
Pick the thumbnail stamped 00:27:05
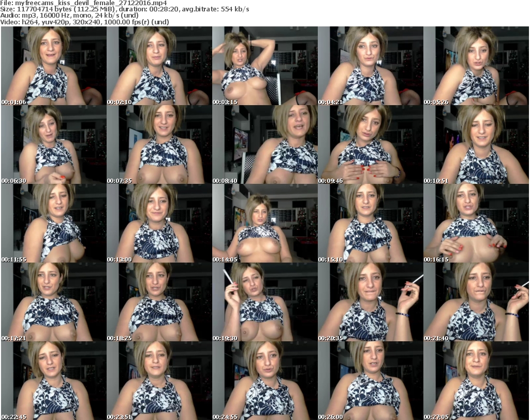(x=476, y=381)
